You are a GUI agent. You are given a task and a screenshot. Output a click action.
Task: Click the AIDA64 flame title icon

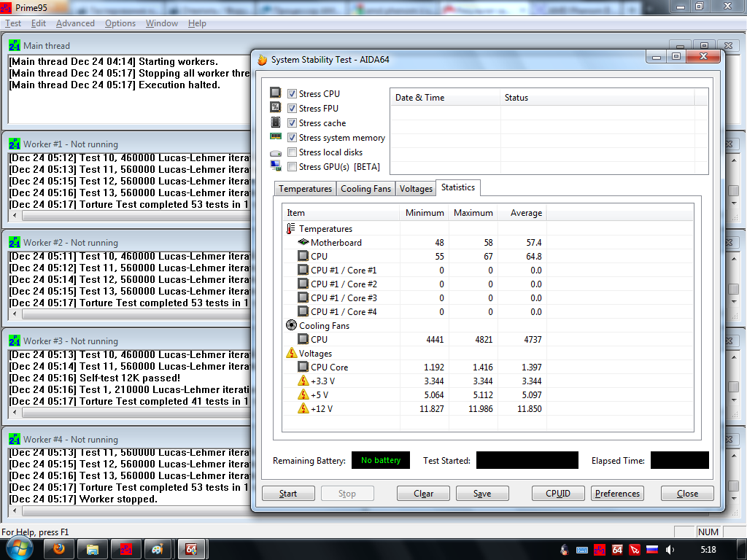pyautogui.click(x=262, y=60)
